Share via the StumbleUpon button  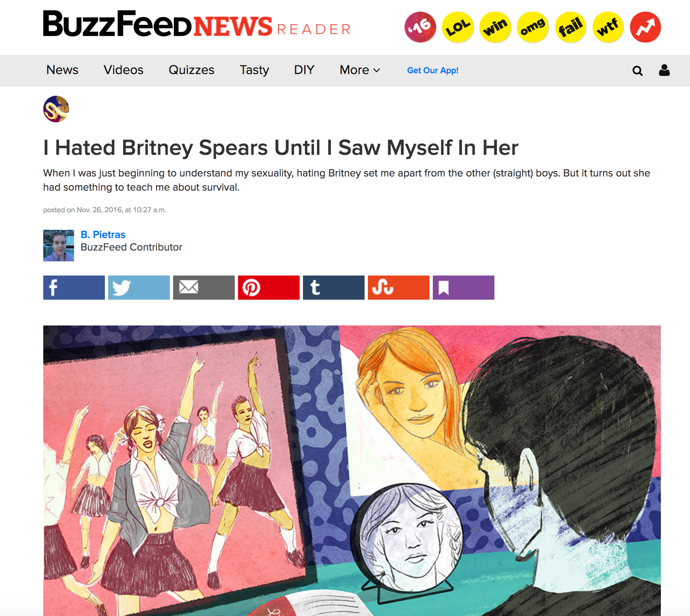tap(399, 288)
